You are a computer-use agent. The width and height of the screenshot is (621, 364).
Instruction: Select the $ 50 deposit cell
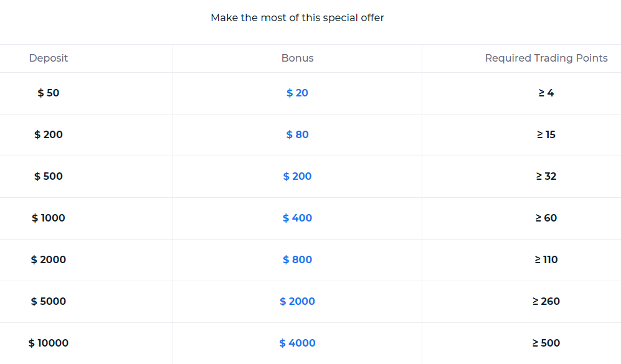pos(49,93)
